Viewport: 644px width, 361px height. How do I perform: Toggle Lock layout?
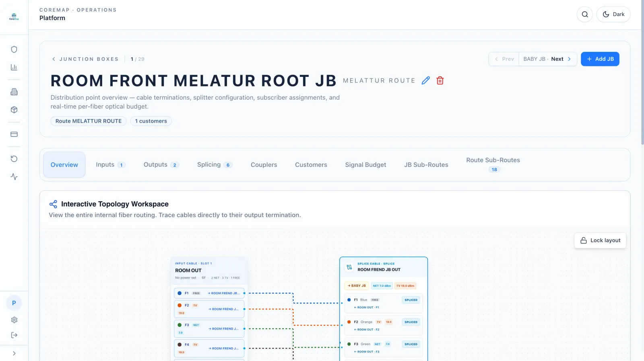[x=600, y=240]
